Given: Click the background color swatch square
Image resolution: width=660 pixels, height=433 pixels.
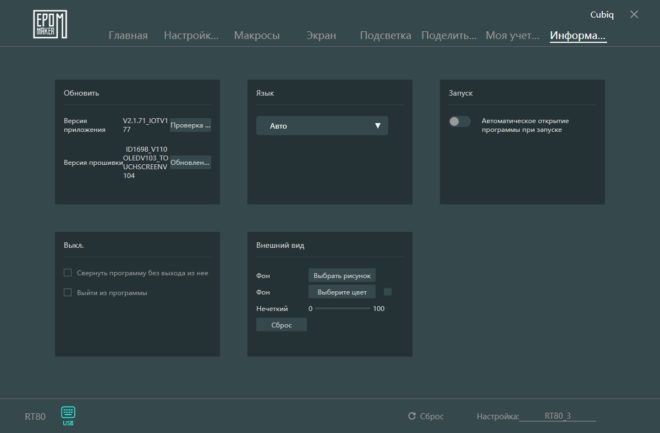Looking at the screenshot, I should click(x=388, y=292).
